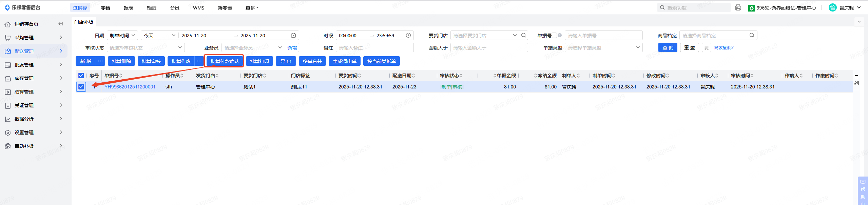Click 新增 link beside 业务员 field
868x205 pixels.
click(x=292, y=48)
